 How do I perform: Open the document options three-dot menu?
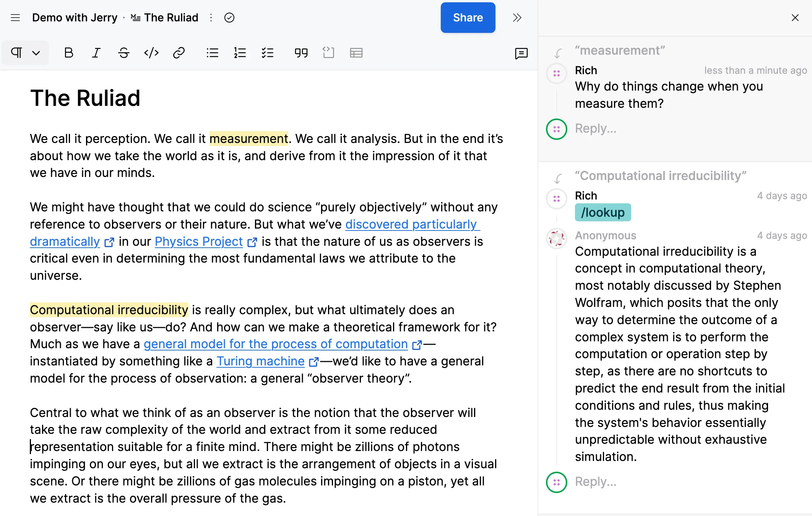coord(211,18)
